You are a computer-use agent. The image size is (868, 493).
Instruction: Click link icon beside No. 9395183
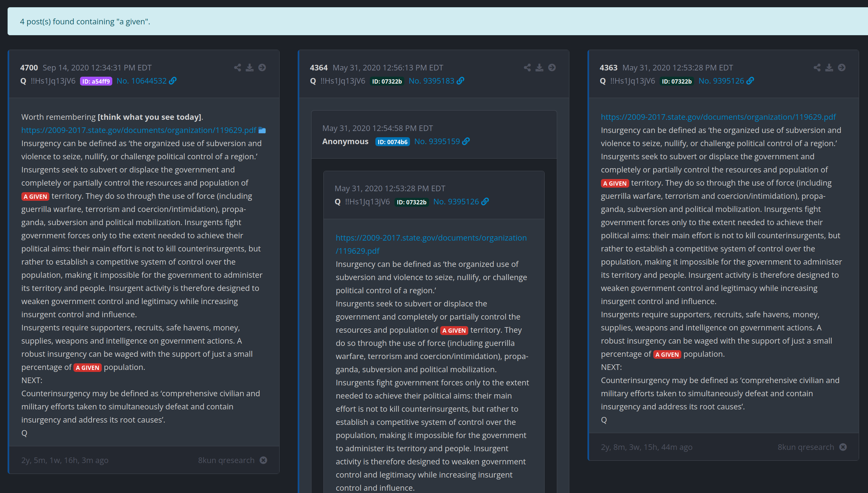pos(460,81)
